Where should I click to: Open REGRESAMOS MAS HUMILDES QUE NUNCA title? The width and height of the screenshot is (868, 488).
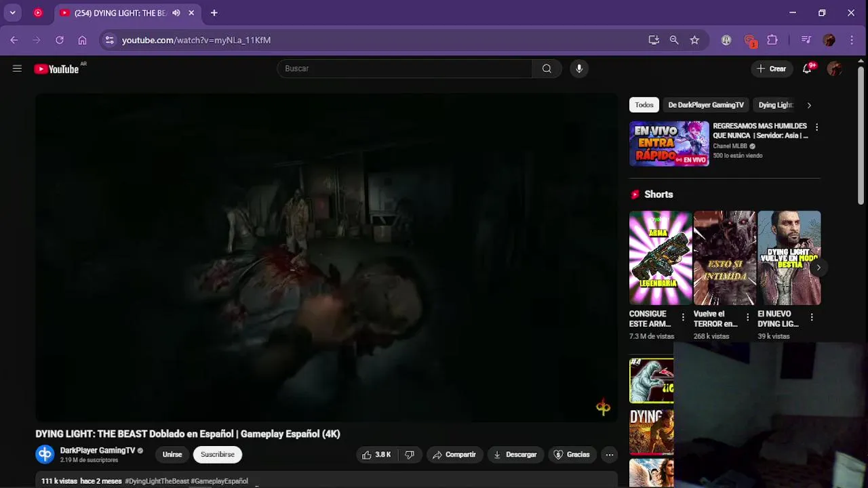tap(760, 131)
